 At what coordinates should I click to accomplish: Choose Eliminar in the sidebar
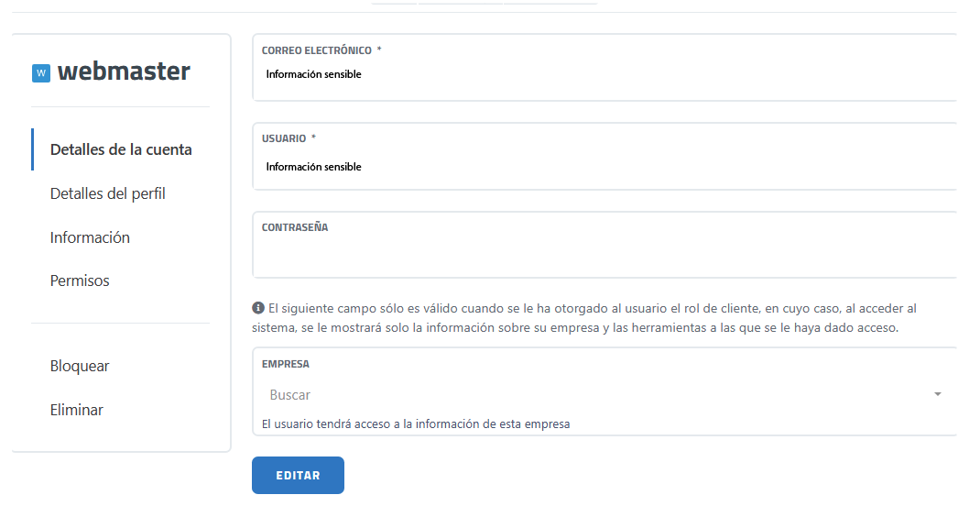point(76,410)
